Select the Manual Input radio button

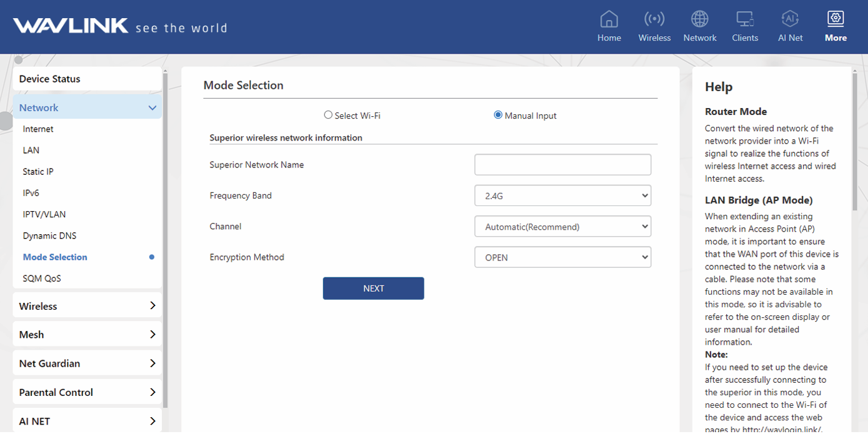[498, 115]
